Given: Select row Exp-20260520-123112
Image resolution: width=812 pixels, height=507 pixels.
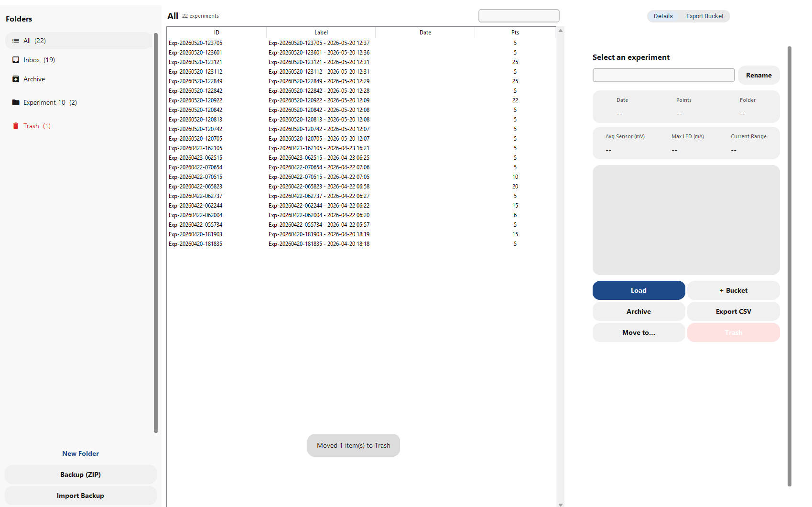Looking at the screenshot, I should tap(361, 72).
